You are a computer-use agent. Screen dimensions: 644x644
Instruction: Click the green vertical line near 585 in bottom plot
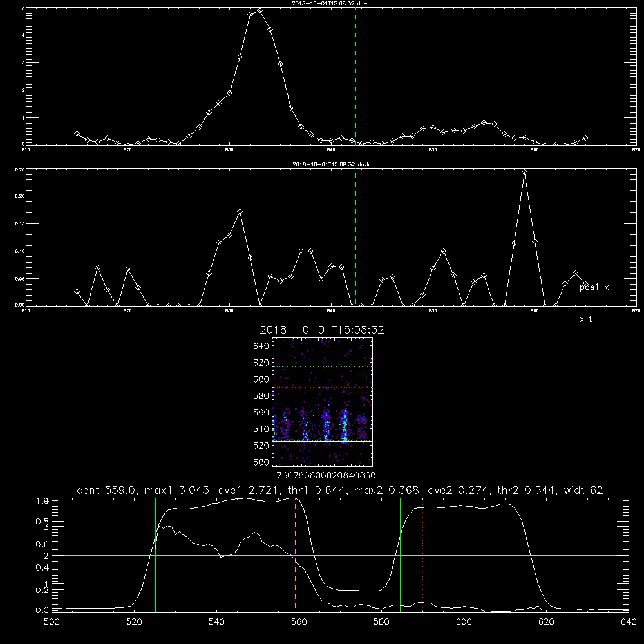(400, 555)
